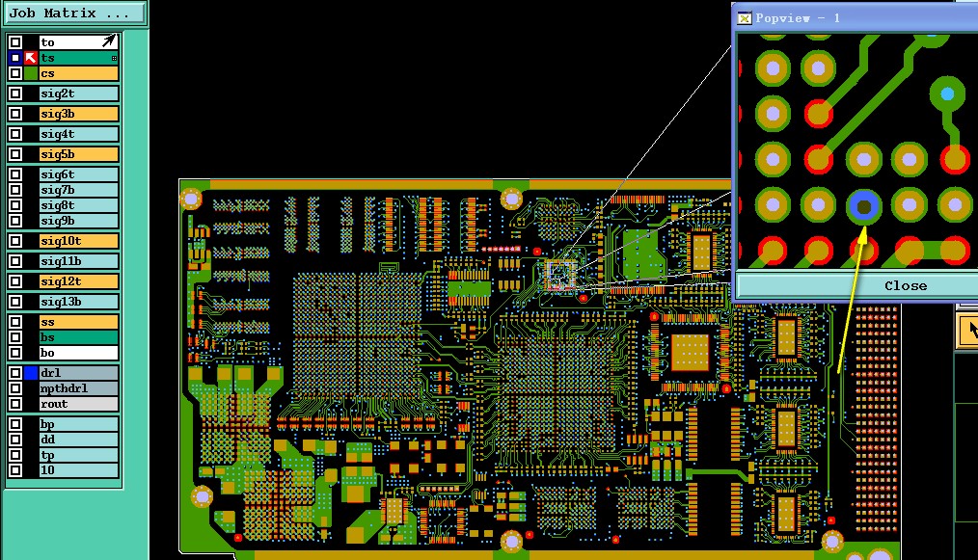Check the sig7b layer checkbox
Image resolution: width=978 pixels, height=560 pixels.
point(15,190)
